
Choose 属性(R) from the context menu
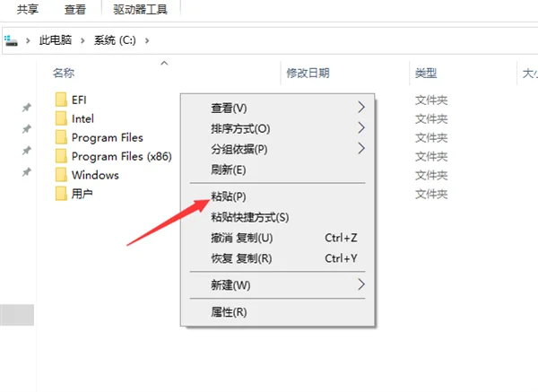pos(278,311)
